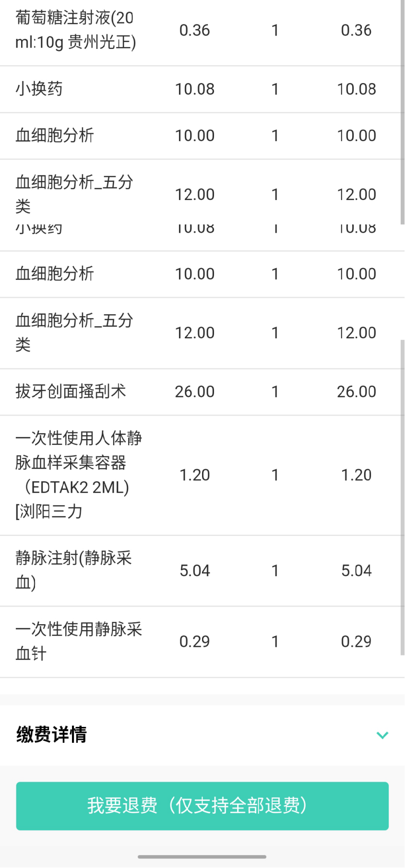The height and width of the screenshot is (868, 405).
Task: Tap the home indicator bar
Action: (202, 856)
